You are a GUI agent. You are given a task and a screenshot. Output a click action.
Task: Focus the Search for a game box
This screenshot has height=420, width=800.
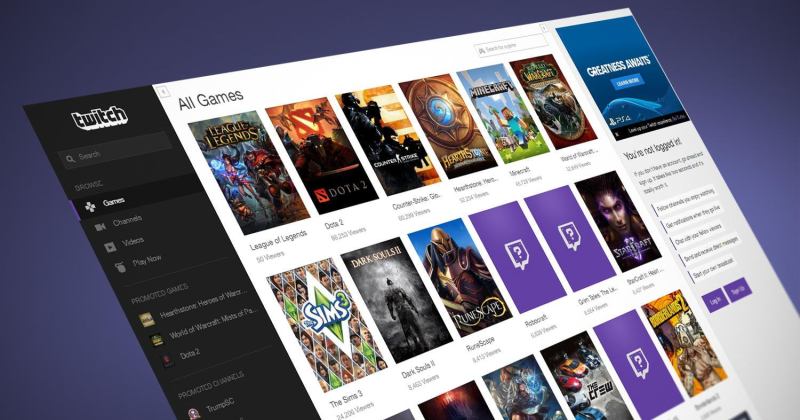510,48
